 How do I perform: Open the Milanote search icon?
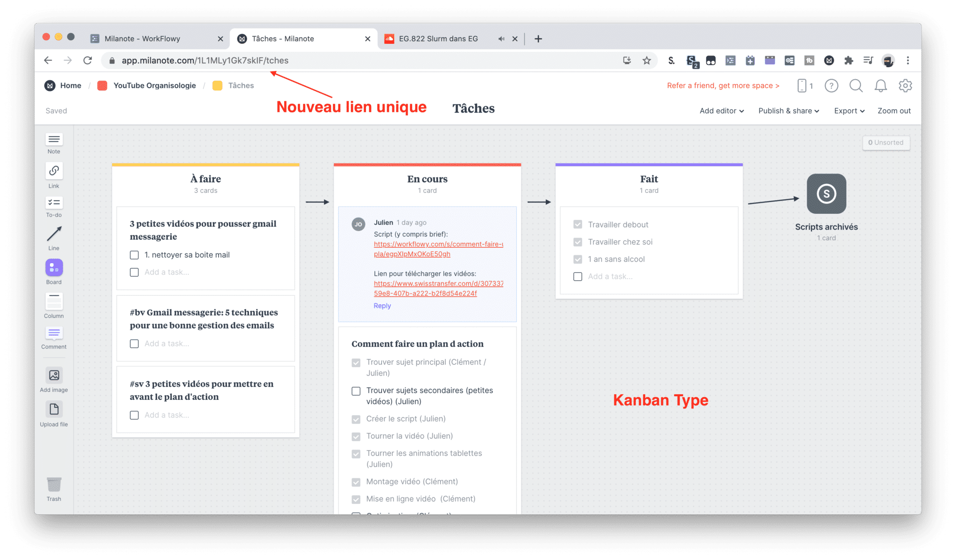click(x=856, y=85)
